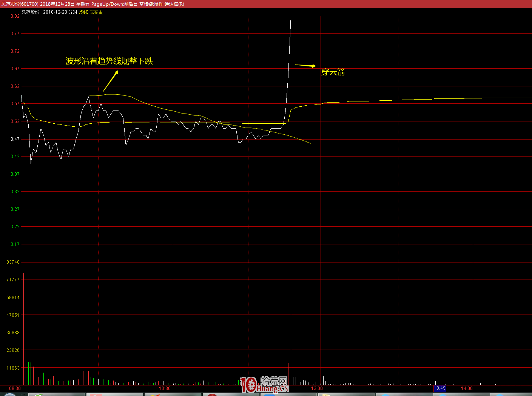The height and width of the screenshot is (396, 532).
Task: Click the 3.17 price axis label
Action: point(15,244)
